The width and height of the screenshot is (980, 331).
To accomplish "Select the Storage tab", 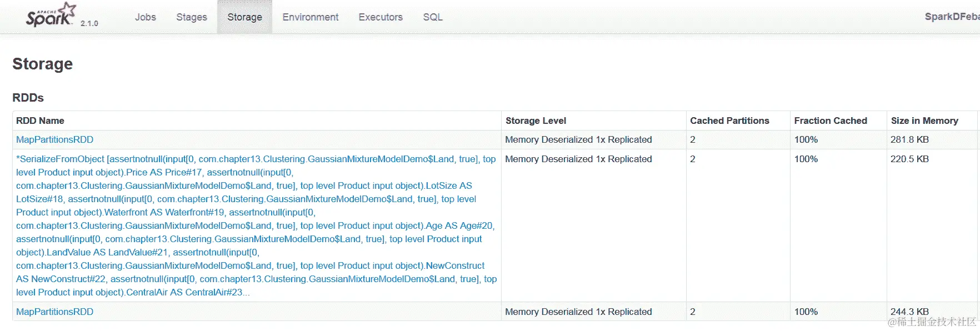I will click(x=244, y=17).
